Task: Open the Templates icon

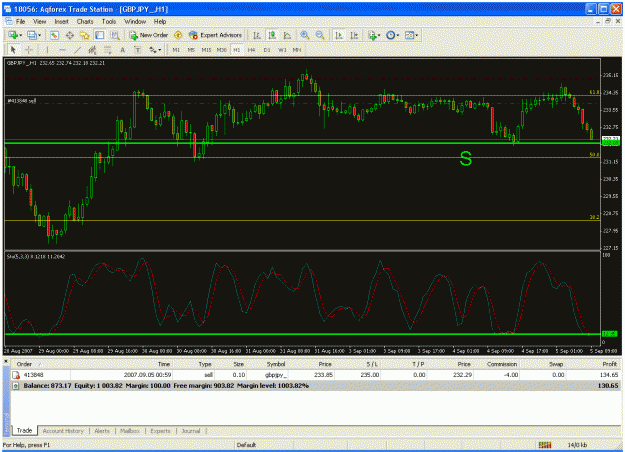Action: [409, 35]
